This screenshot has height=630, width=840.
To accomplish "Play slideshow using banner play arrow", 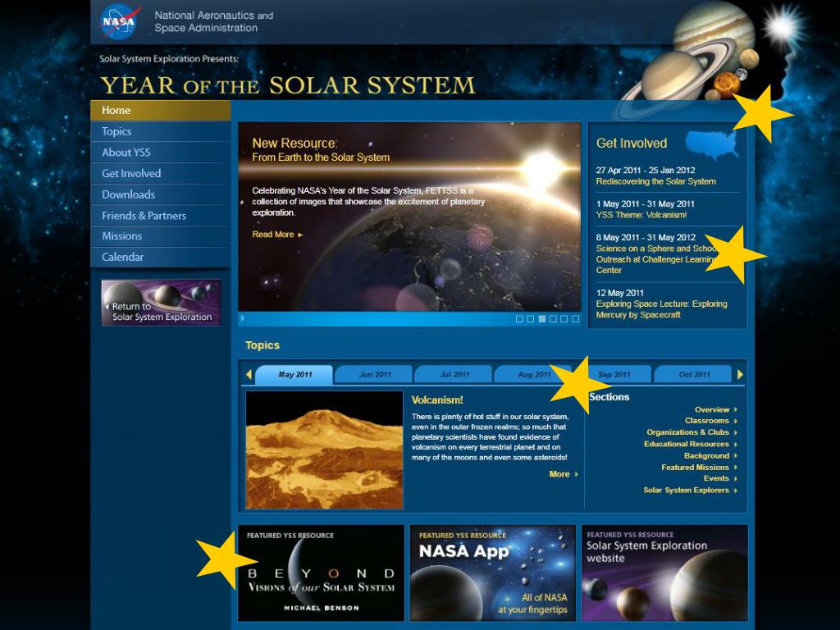I will pyautogui.click(x=243, y=318).
